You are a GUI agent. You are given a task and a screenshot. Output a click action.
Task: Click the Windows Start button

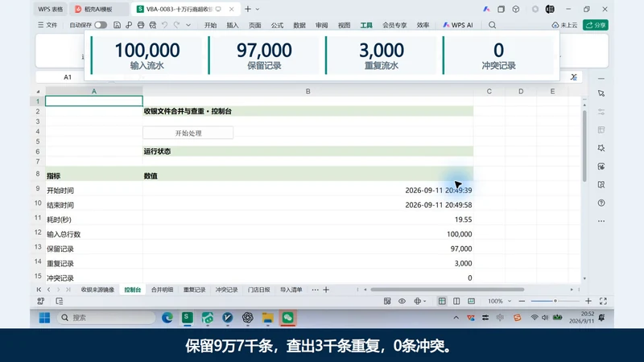tap(44, 318)
